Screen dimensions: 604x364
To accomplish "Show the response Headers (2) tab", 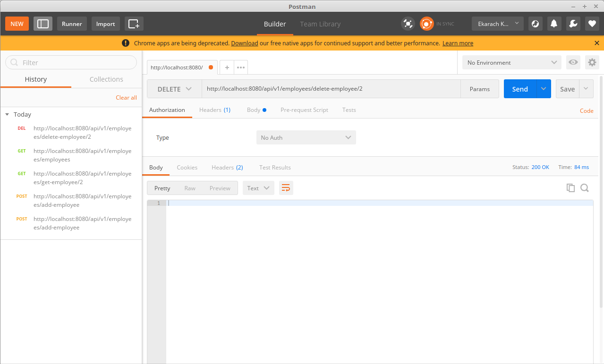I will (227, 167).
